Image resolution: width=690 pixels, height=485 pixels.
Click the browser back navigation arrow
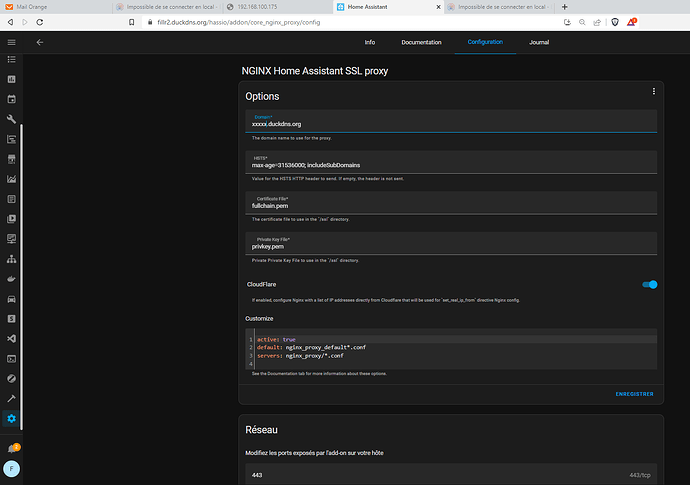click(10, 22)
